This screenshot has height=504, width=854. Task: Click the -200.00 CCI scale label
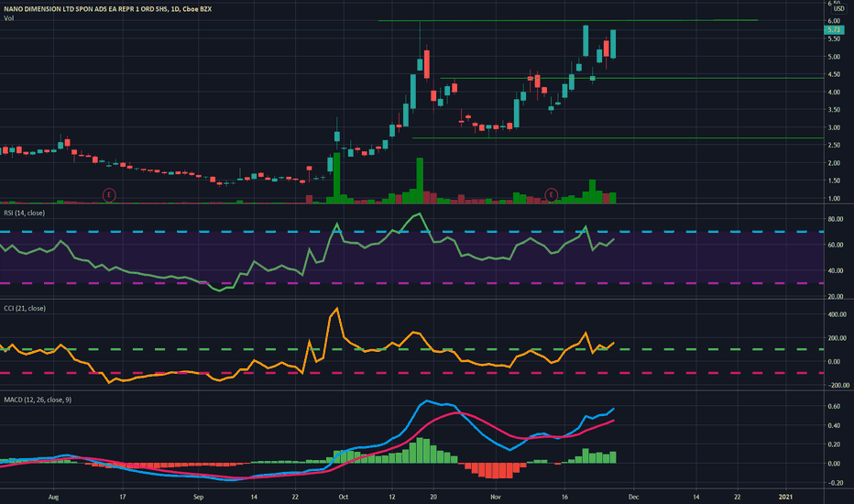pyautogui.click(x=838, y=385)
